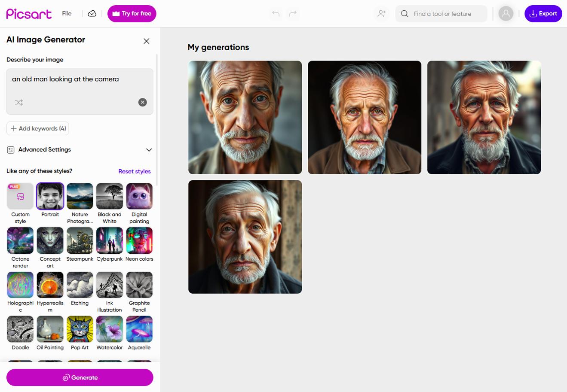Select the Cyberpunk style

pyautogui.click(x=109, y=240)
